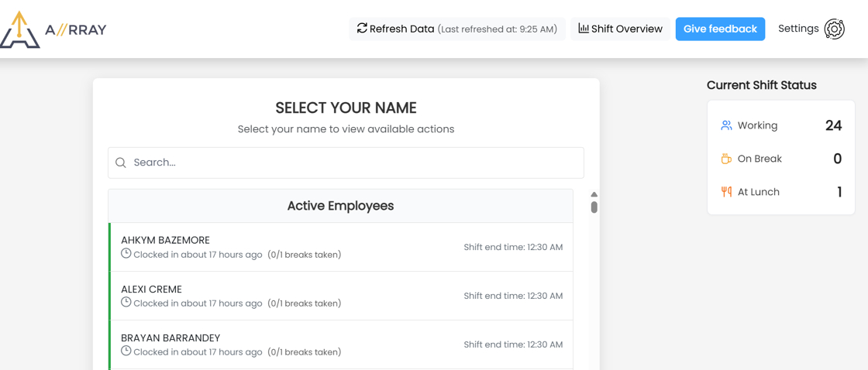Click the Shift Overview chart icon
The width and height of the screenshot is (868, 370).
tap(584, 29)
